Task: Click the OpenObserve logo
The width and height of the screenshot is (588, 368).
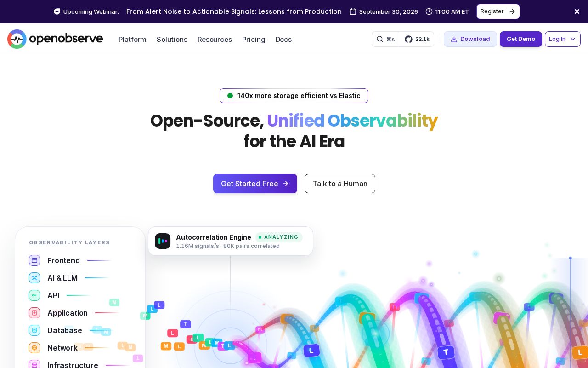Action: (x=55, y=39)
